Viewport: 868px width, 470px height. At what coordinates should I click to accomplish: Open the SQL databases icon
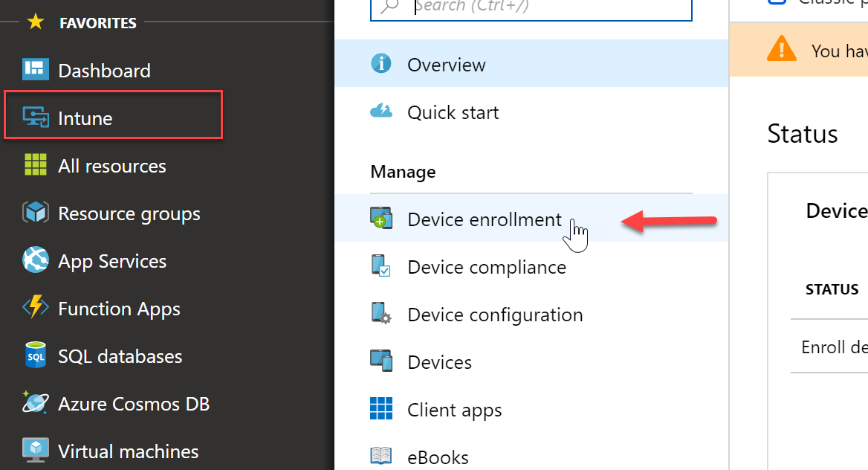pos(36,355)
